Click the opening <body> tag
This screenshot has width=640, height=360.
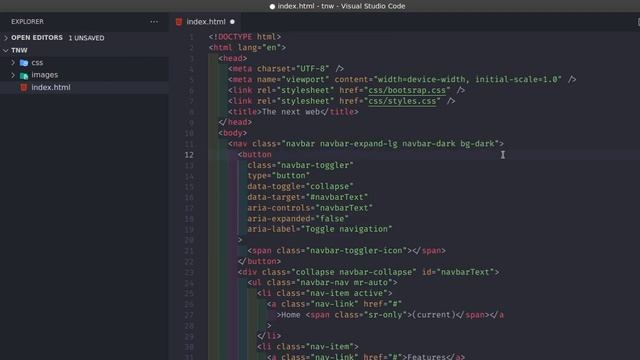click(x=233, y=133)
